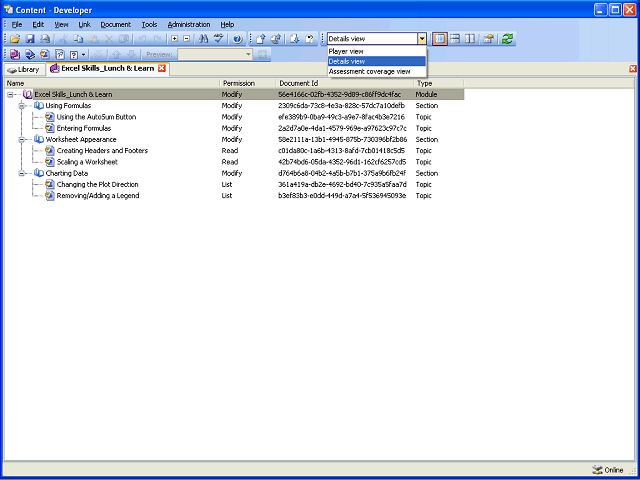Click the Expand all plus box icon

coord(175,39)
